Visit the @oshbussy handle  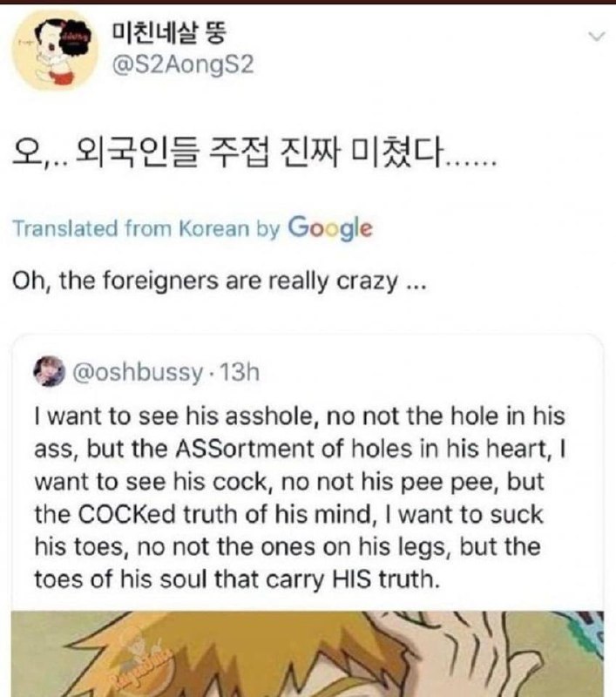coord(138,373)
